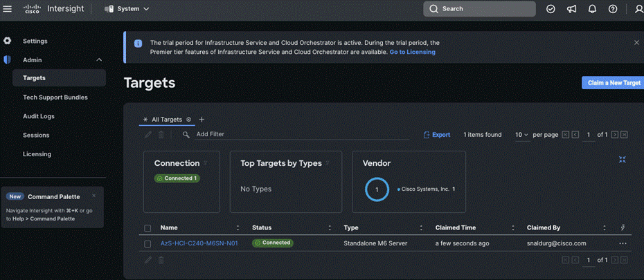Click the bottom edit pencil icon
644x280 pixels.
point(148,260)
